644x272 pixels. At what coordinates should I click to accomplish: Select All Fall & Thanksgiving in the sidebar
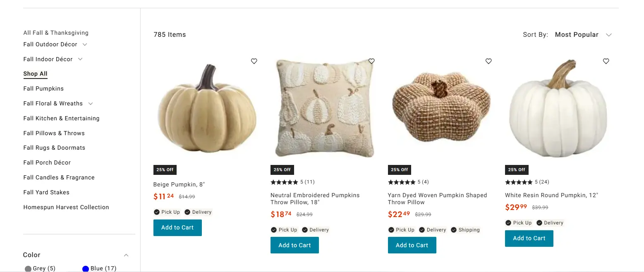point(56,33)
